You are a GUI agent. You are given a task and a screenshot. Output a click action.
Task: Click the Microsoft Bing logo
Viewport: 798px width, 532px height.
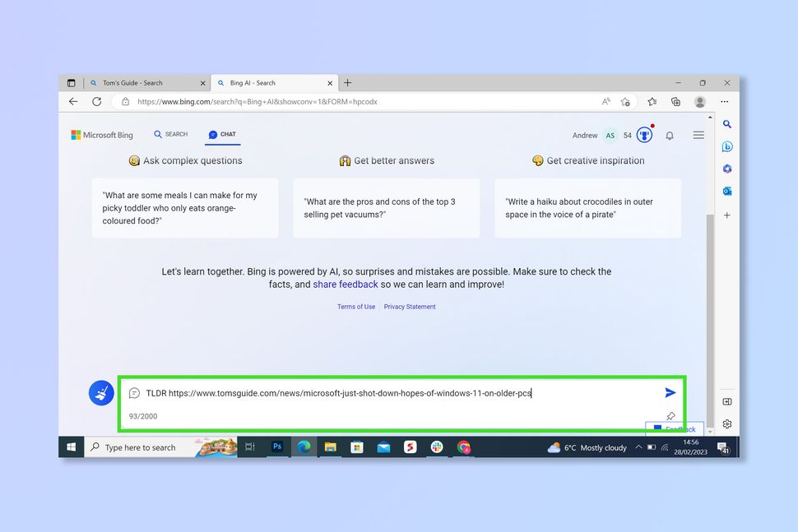tap(102, 134)
